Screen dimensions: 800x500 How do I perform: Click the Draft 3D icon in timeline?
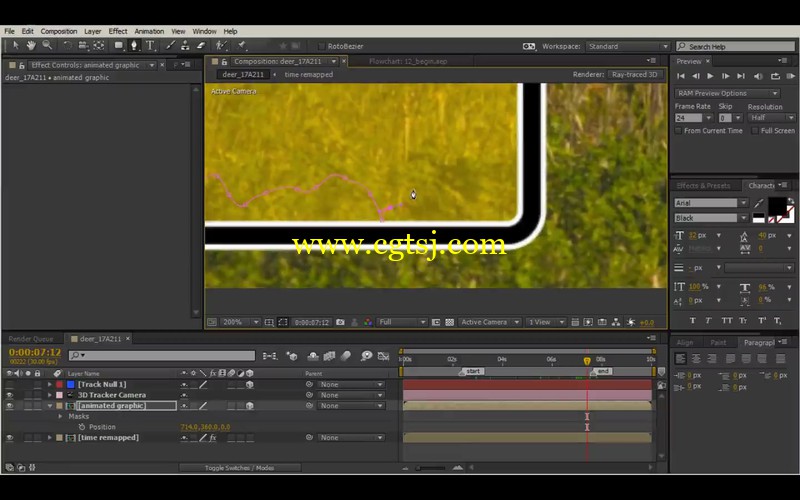tap(292, 356)
